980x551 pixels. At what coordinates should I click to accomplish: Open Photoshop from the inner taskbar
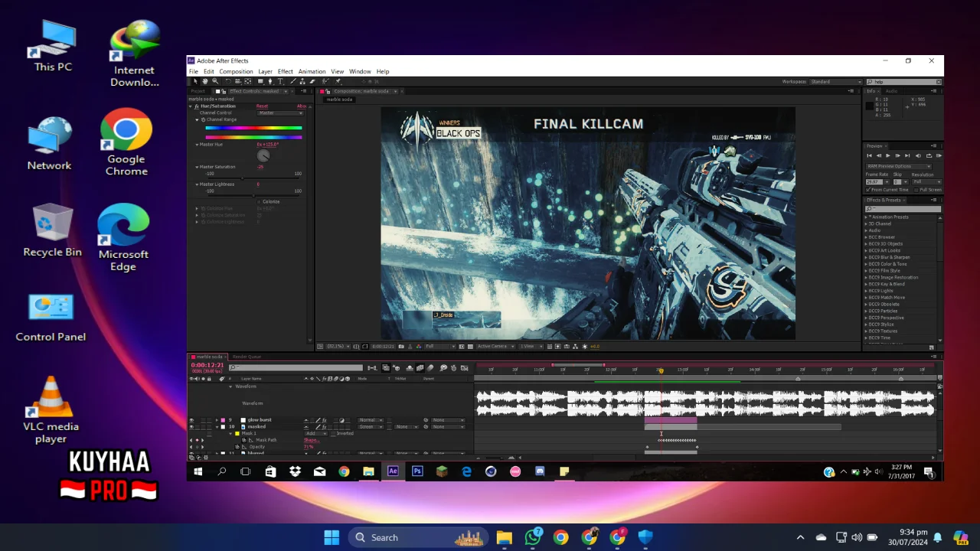417,471
